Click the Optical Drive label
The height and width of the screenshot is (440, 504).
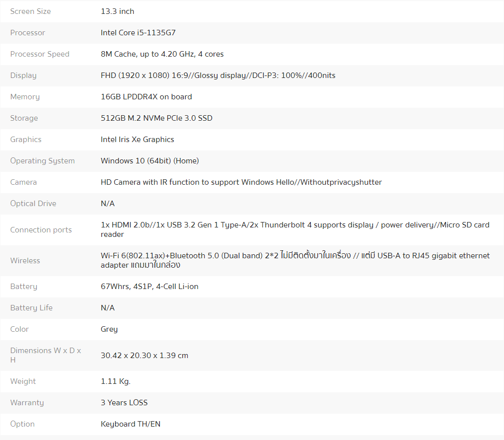(x=33, y=204)
